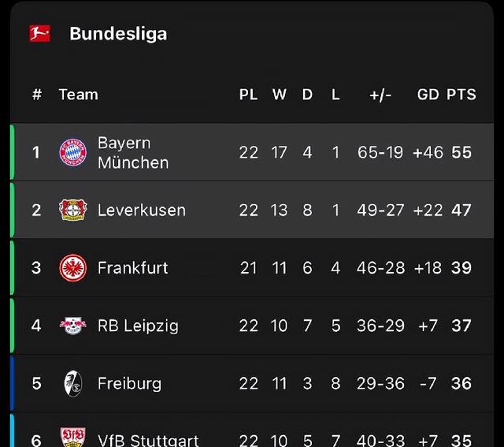Viewport: 504px width, 447px height.
Task: Click the Frankfurt team name
Action: click(x=133, y=268)
